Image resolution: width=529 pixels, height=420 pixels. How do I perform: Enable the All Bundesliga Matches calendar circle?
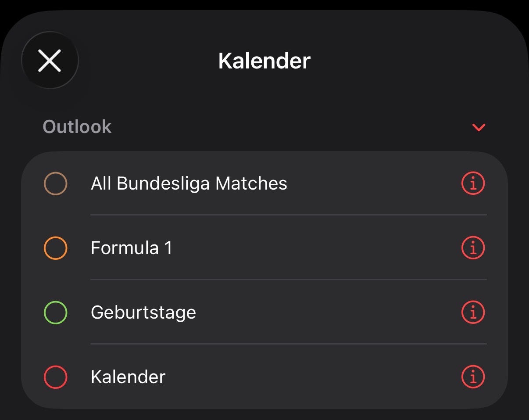[56, 183]
